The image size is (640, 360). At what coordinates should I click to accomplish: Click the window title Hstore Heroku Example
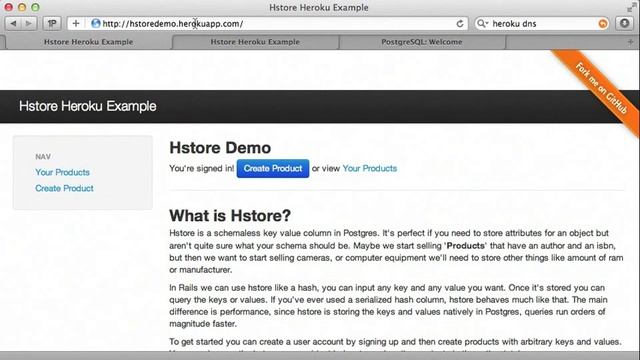tap(319, 7)
